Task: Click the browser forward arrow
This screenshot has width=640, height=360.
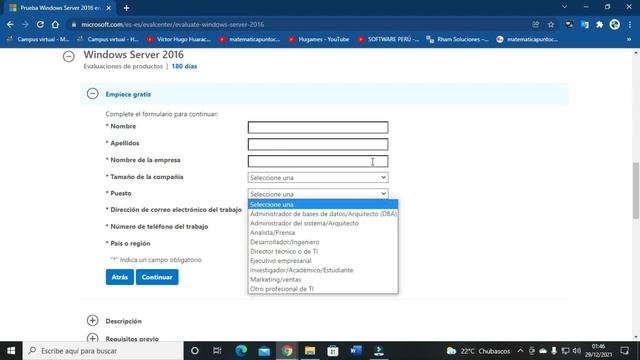Action: [25, 24]
